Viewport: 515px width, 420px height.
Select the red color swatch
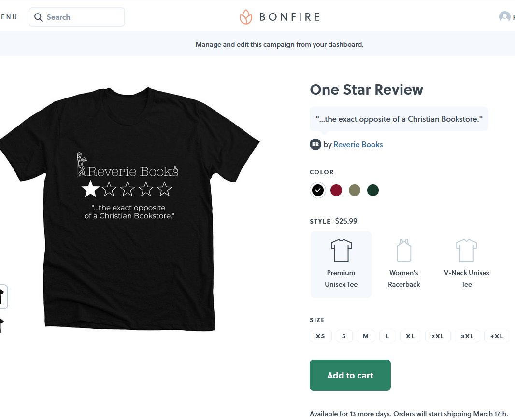coord(336,190)
